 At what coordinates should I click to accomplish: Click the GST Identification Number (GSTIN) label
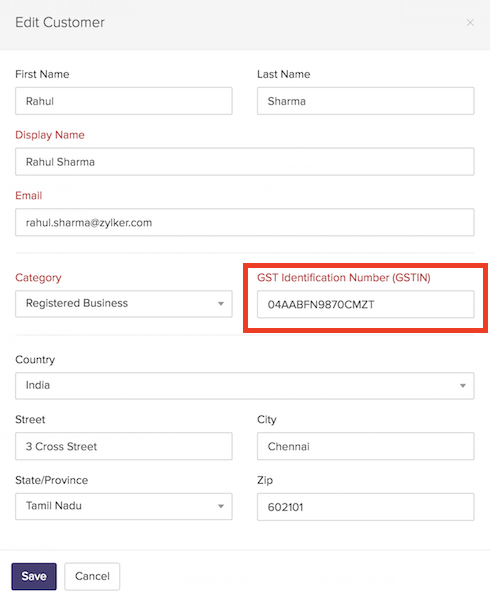pyautogui.click(x=343, y=278)
